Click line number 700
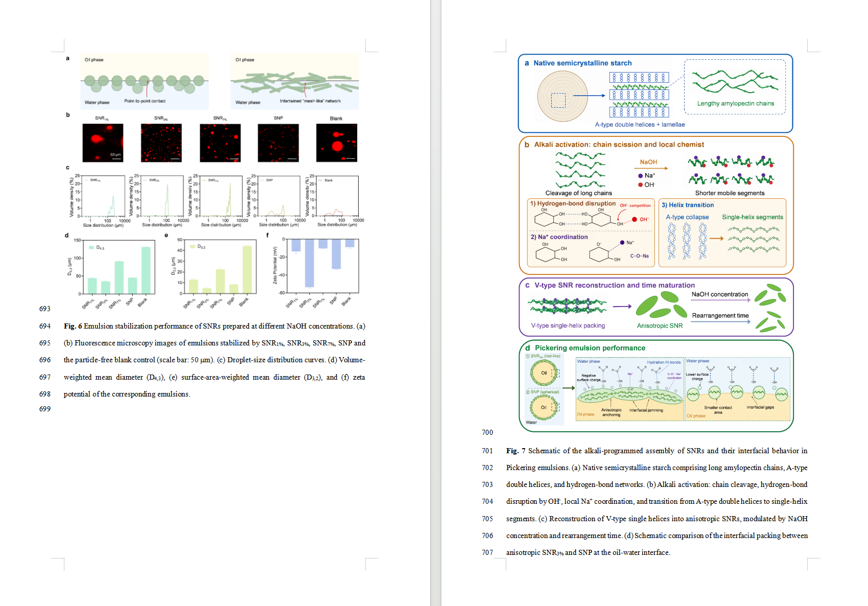Image resolution: width=868 pixels, height=606 pixels. 487,432
